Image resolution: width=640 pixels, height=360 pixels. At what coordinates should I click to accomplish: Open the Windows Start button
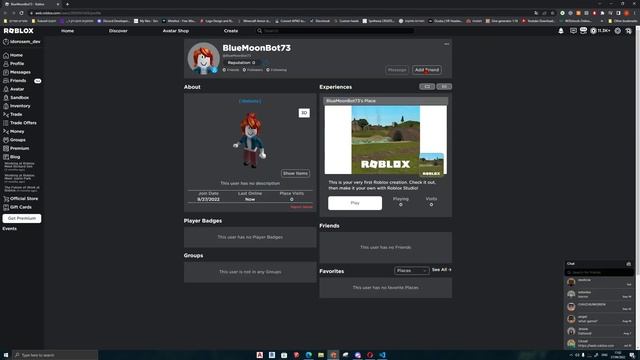[x=6, y=355]
